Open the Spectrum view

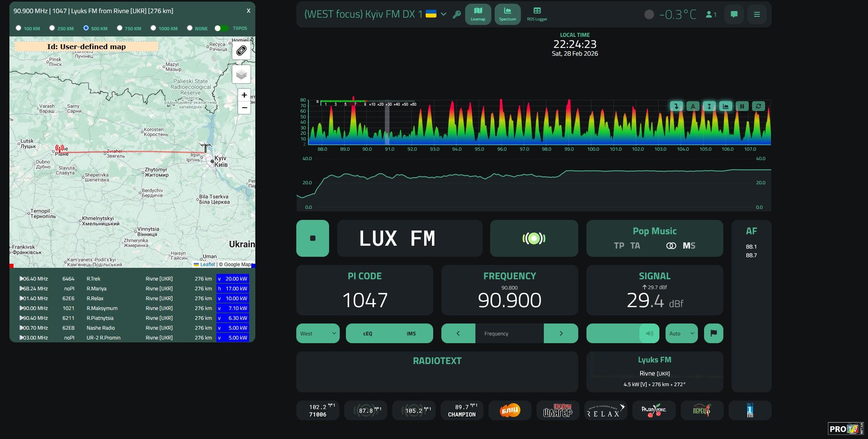[507, 14]
